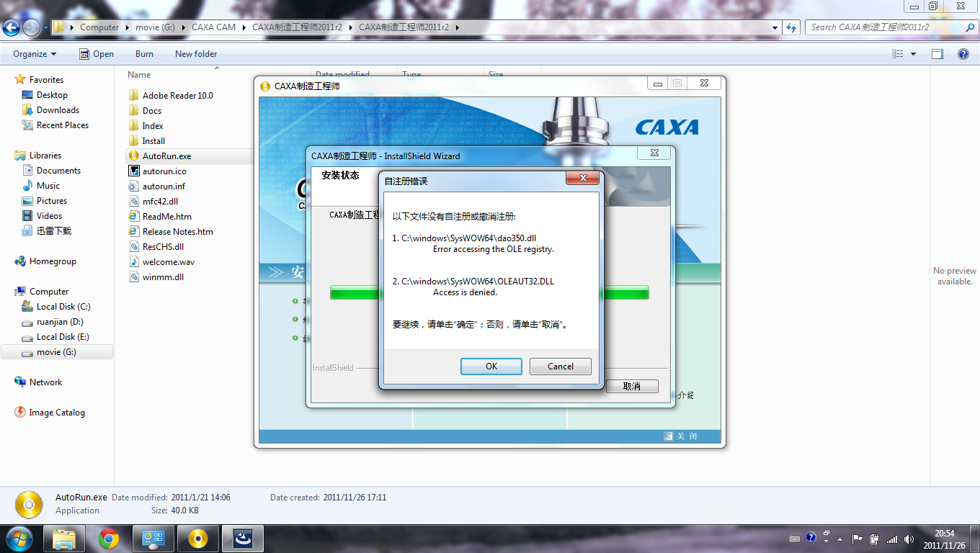Select Libraries in the navigation pane
Screen dimensions: 980x553
45,156
